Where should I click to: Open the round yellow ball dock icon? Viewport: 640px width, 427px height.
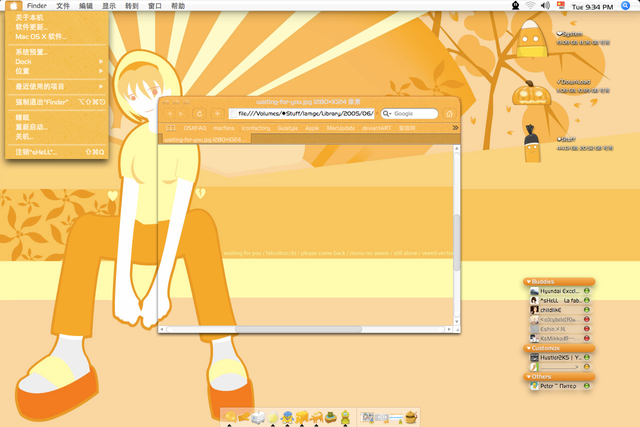coord(273,417)
